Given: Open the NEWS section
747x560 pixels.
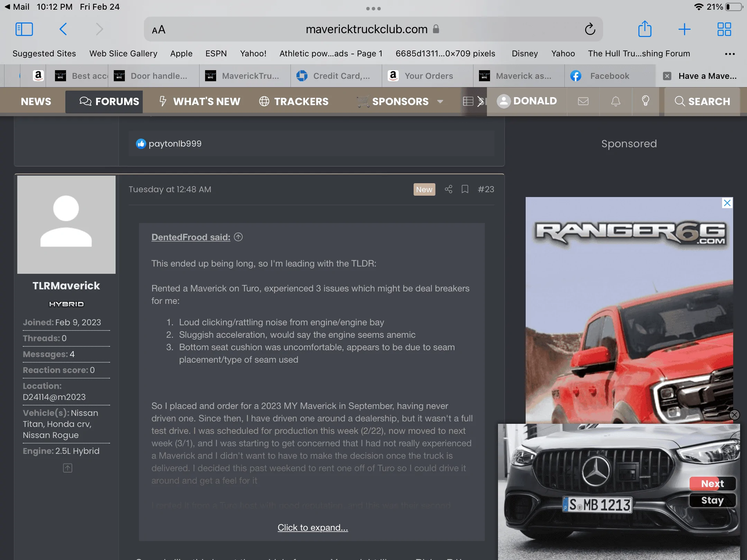Looking at the screenshot, I should point(36,102).
